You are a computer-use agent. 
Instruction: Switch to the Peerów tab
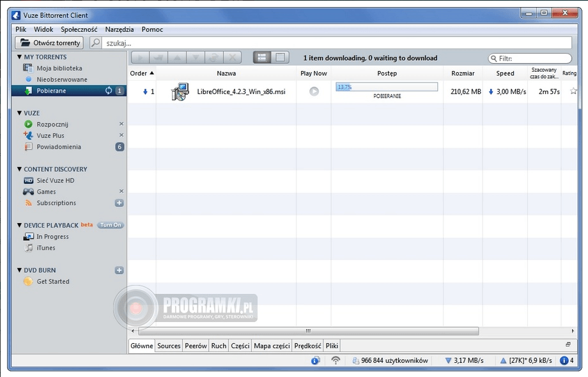196,346
